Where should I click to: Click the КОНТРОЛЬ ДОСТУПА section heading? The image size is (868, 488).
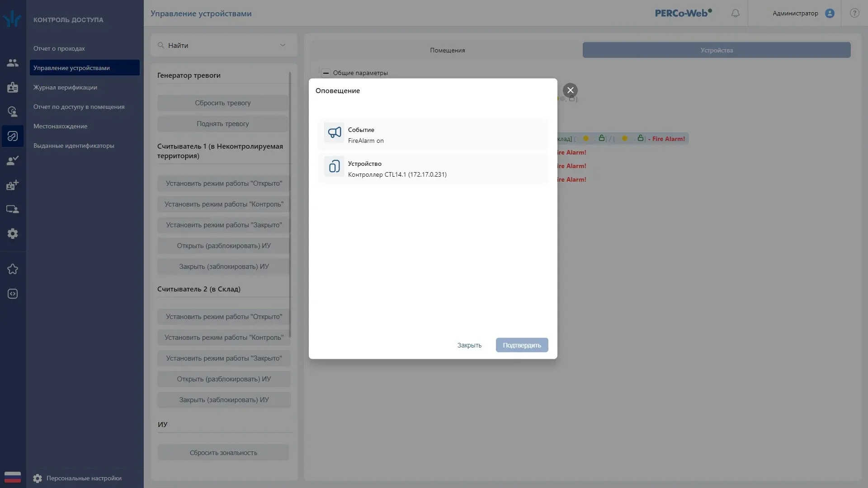click(x=68, y=20)
